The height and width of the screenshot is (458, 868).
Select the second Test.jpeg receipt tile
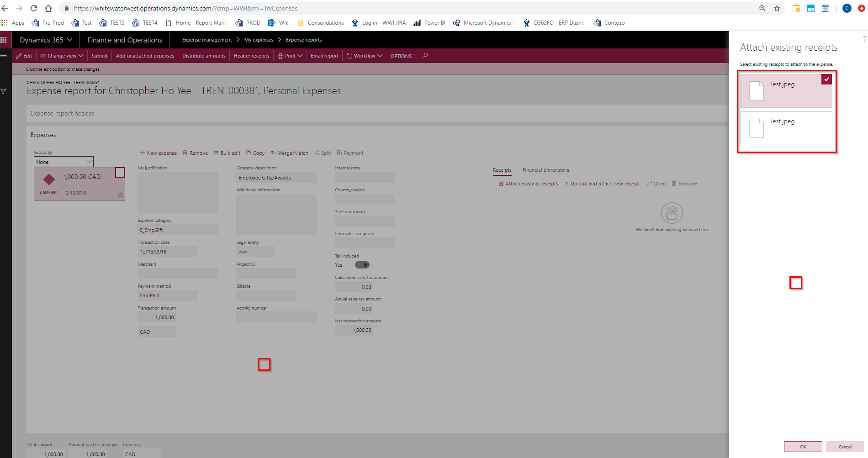pyautogui.click(x=786, y=128)
